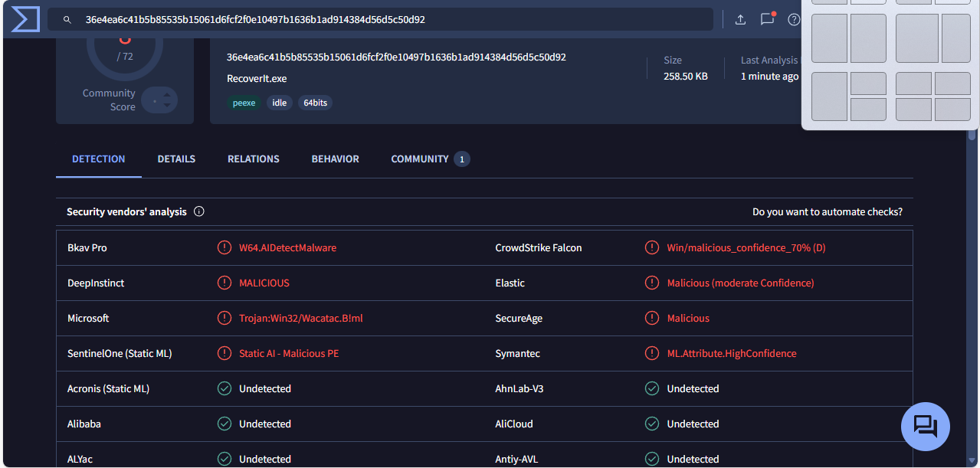Screen dimensions: 980x468
Task: Click the Undetected result for AhnLab-V3
Action: 693,389
